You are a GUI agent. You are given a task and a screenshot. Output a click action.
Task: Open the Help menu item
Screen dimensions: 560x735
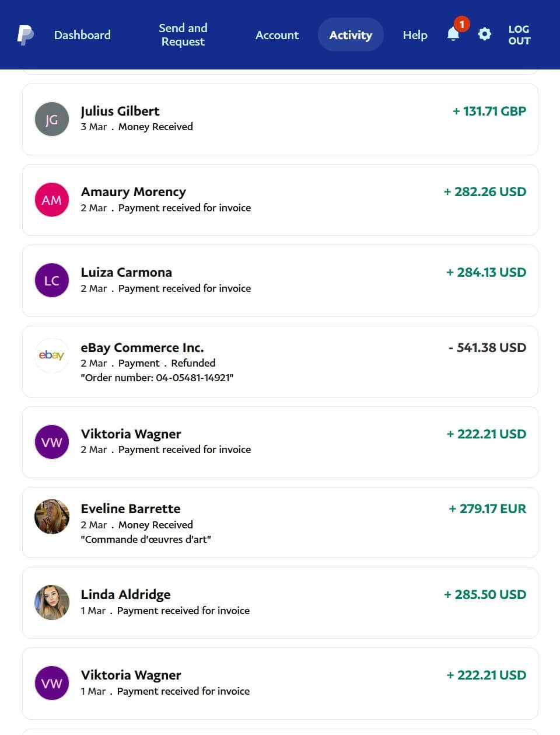pos(415,35)
